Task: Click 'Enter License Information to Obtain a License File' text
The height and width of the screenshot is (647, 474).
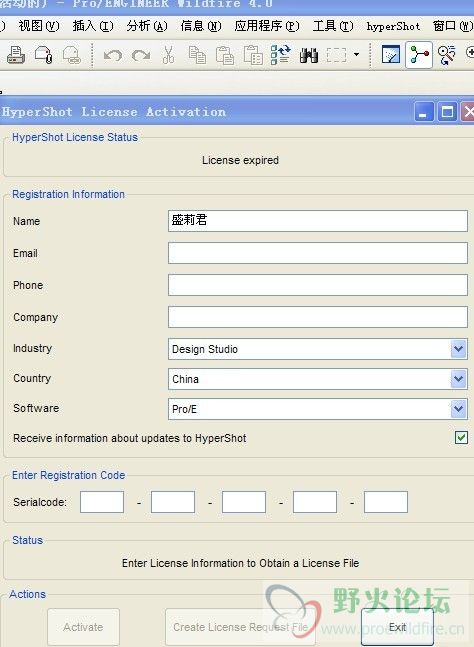Action: tap(241, 563)
